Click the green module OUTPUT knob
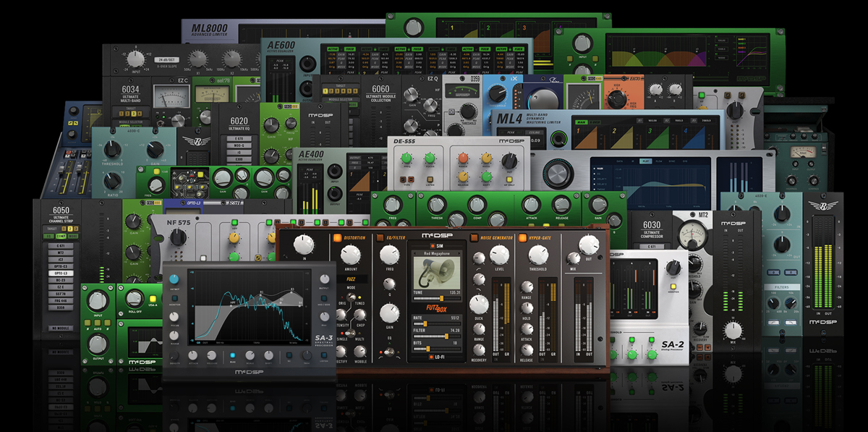This screenshot has height=432, width=868. coord(98,344)
